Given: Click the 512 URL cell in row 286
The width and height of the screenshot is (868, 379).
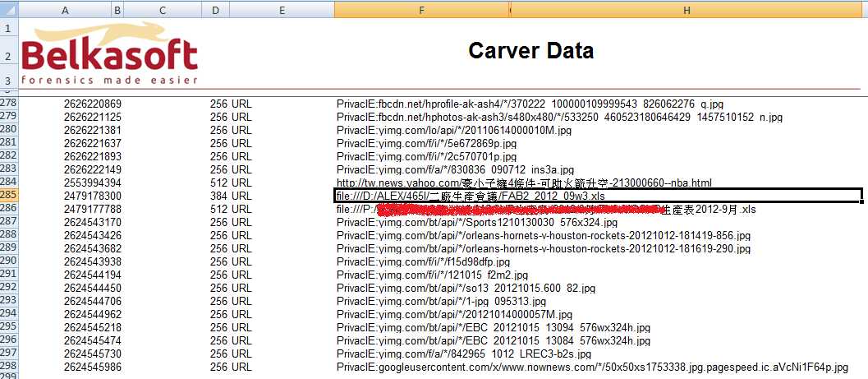Looking at the screenshot, I should (231, 210).
